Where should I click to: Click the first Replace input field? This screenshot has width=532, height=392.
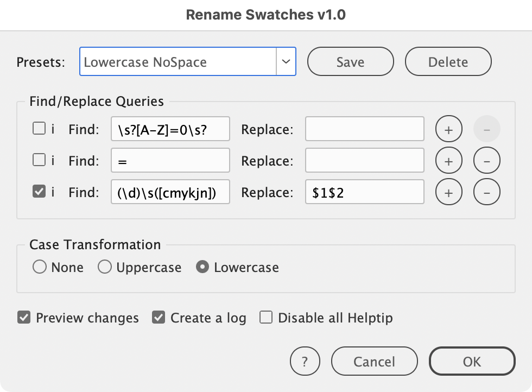364,129
